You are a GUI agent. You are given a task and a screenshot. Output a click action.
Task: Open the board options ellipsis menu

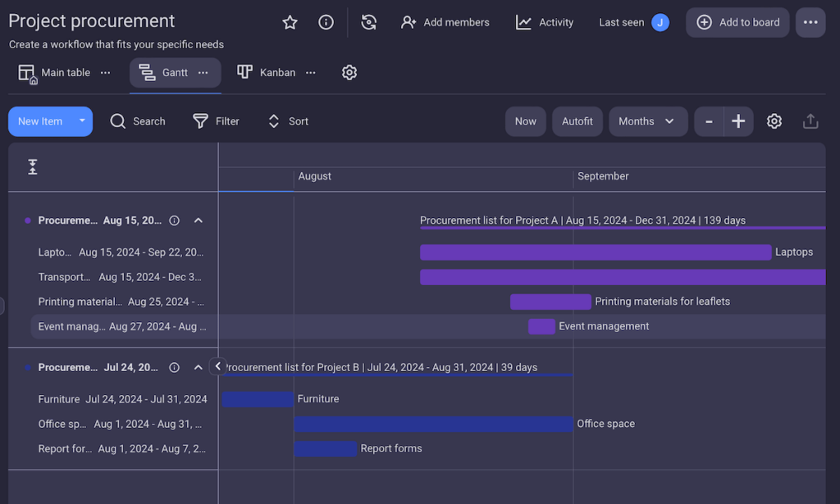click(x=810, y=22)
